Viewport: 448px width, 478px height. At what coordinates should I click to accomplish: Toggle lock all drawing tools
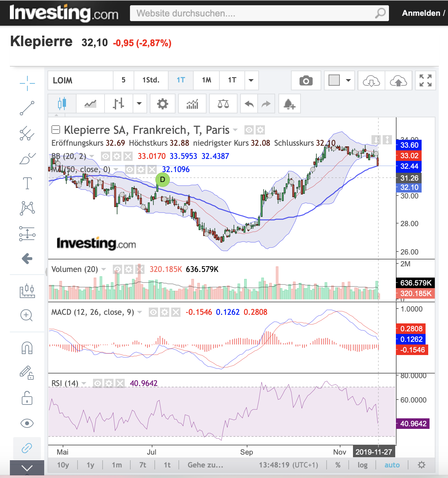point(27,398)
